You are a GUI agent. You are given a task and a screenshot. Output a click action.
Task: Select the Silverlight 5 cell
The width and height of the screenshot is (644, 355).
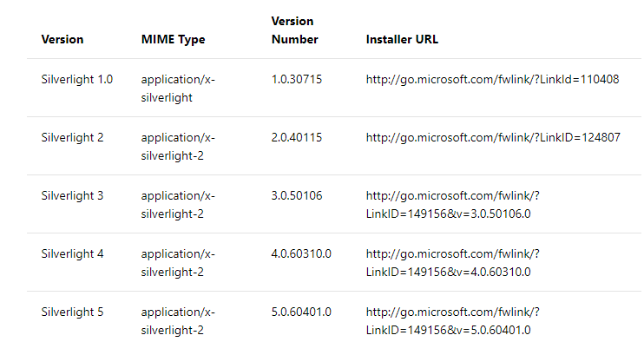tap(72, 312)
